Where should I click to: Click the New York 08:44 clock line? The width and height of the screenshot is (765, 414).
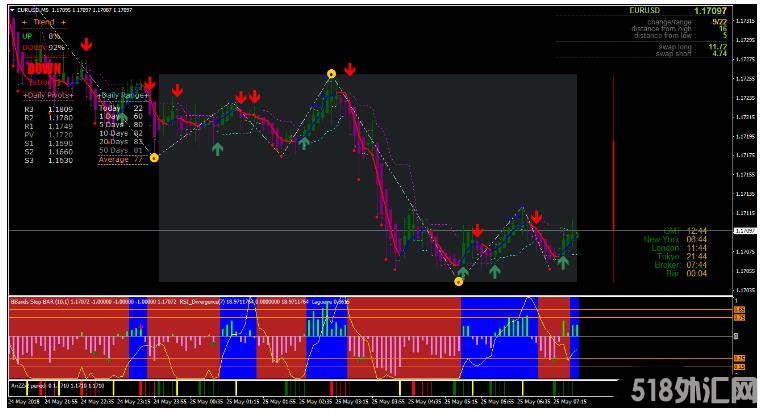[x=675, y=239]
